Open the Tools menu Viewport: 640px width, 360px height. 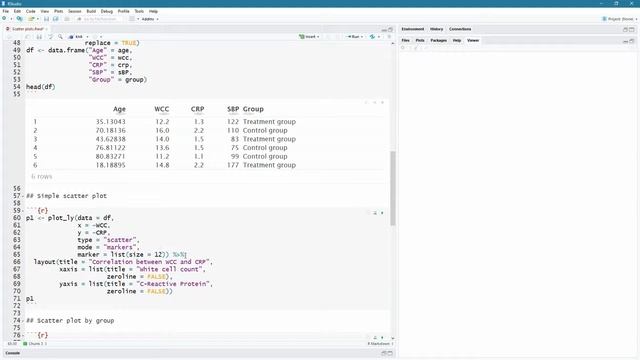coord(139,11)
